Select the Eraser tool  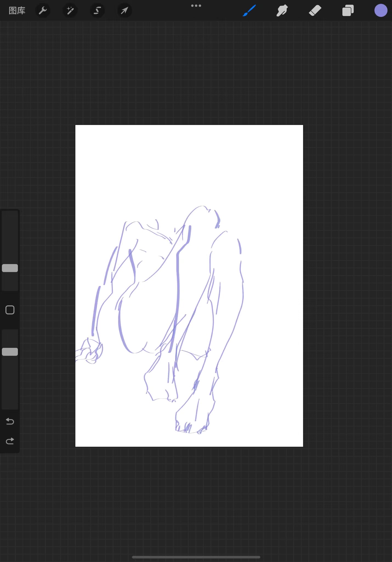click(x=315, y=11)
